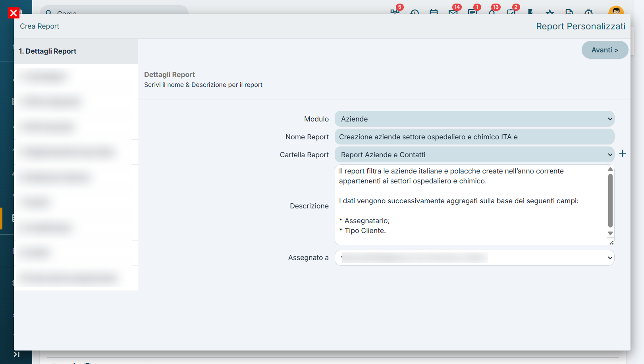Focus the Nome Report input field

474,137
